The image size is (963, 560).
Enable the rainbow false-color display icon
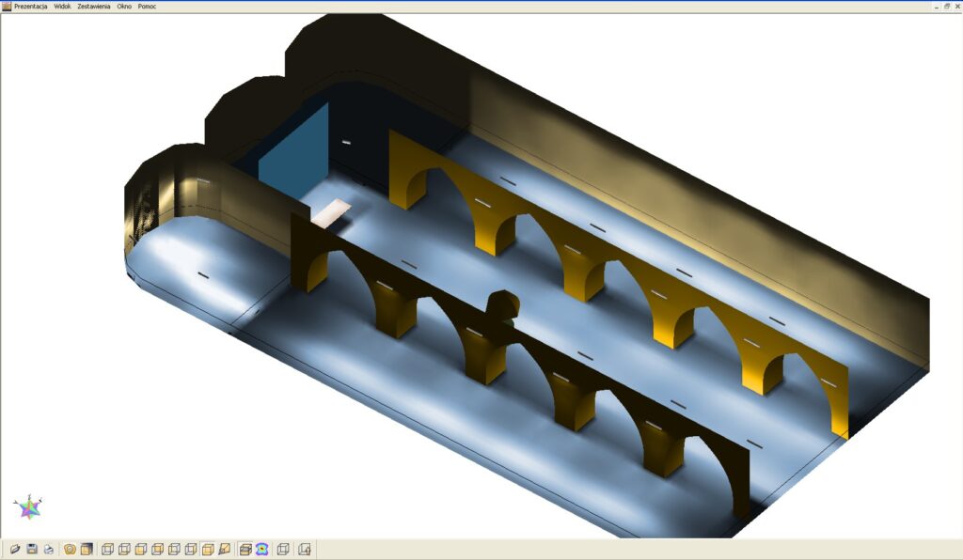pos(262,549)
